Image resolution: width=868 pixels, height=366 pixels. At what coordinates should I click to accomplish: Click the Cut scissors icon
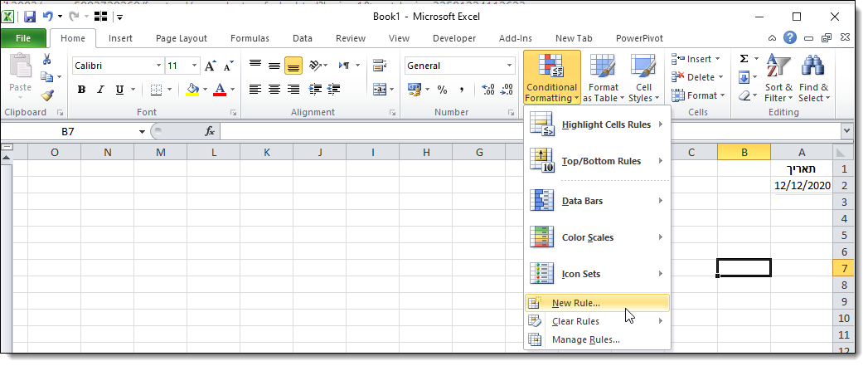[47, 59]
